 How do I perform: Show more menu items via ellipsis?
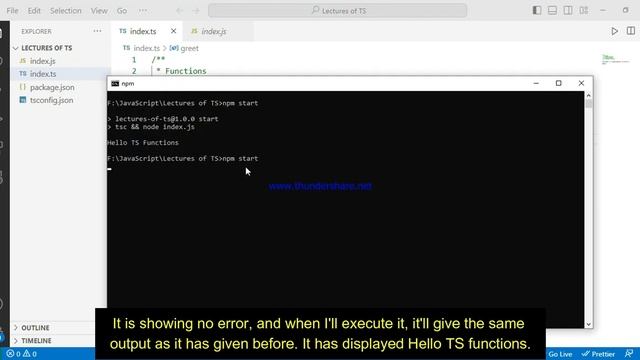[142, 11]
